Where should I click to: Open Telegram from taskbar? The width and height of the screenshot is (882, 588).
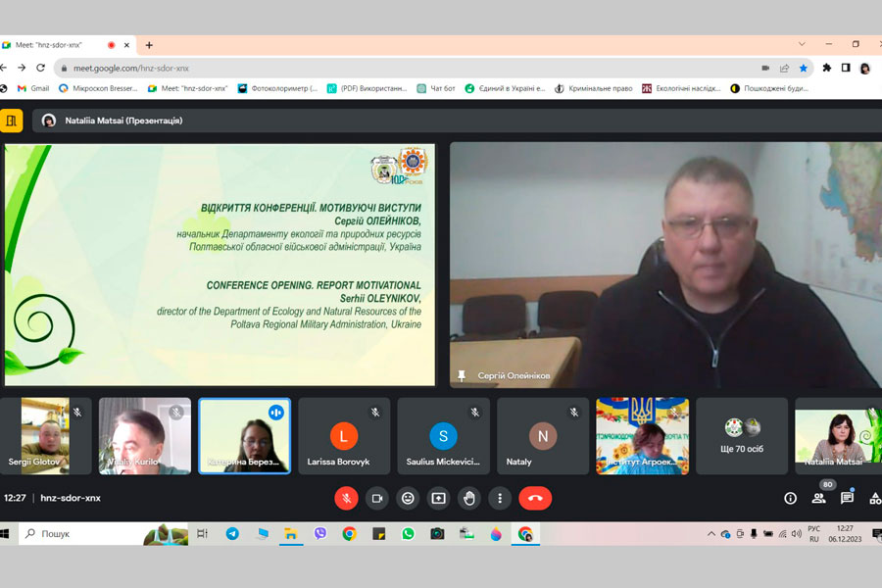231,533
